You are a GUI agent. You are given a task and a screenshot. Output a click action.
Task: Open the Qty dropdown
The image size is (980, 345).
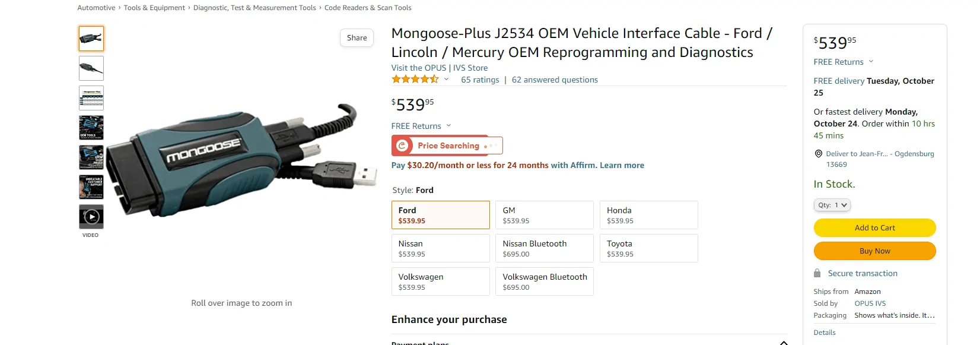832,204
